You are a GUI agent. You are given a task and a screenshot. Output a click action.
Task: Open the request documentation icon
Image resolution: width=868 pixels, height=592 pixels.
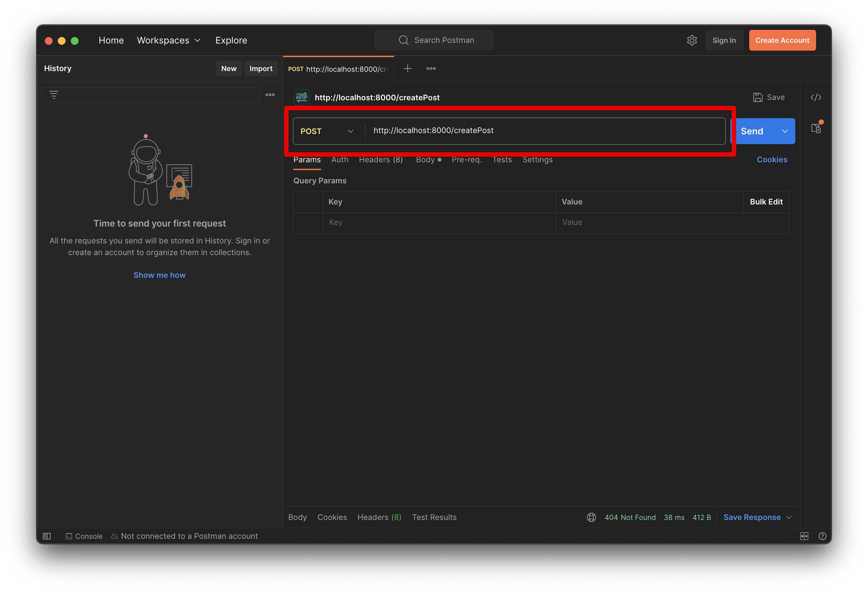coord(816,128)
